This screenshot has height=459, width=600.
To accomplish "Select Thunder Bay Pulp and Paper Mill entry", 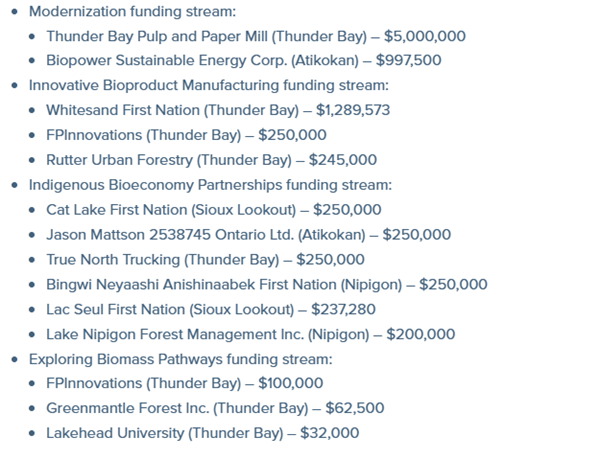I will tap(256, 36).
